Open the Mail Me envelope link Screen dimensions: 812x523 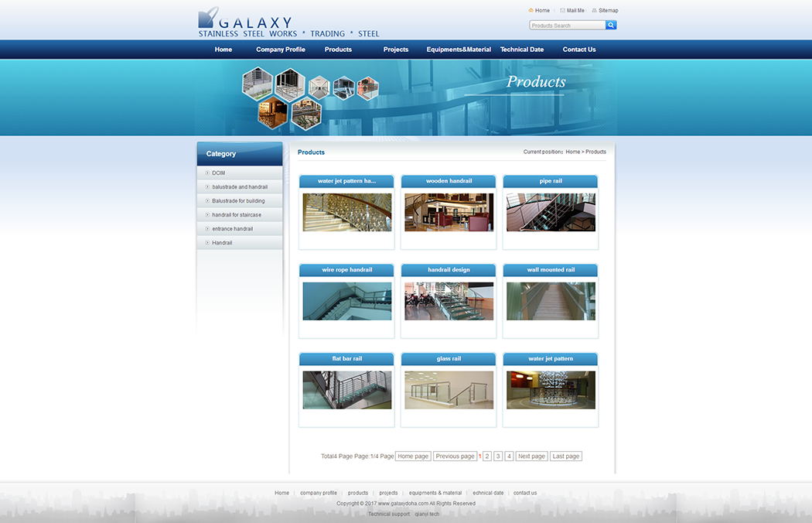[x=572, y=11]
